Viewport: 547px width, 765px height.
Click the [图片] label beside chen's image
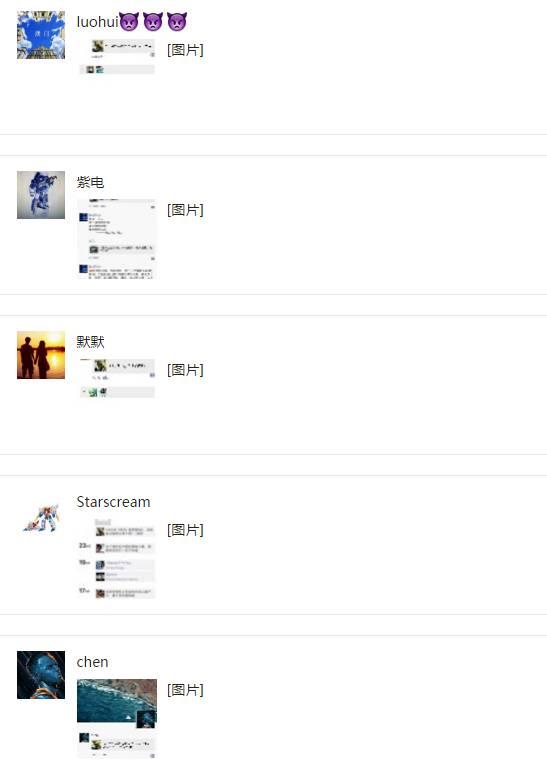click(x=185, y=690)
